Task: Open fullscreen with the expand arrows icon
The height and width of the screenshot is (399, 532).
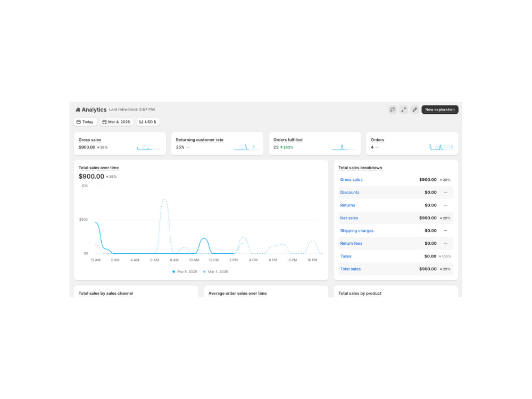Action: click(x=403, y=110)
